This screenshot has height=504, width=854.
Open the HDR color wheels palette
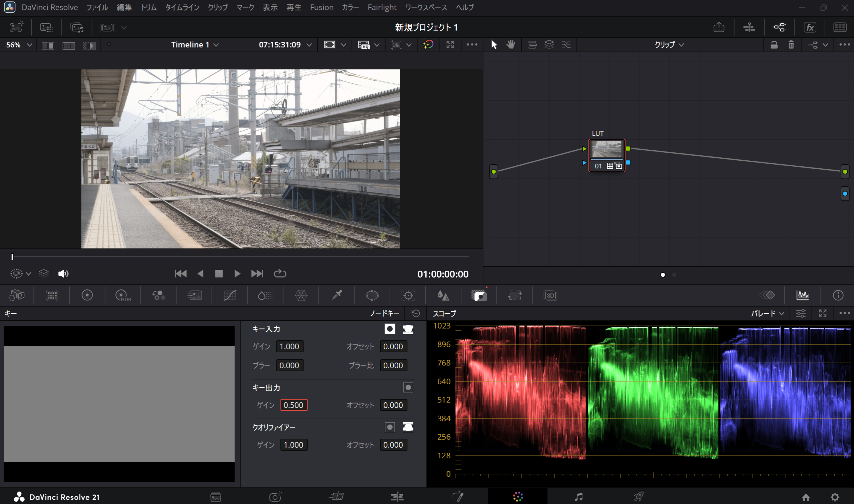tap(123, 295)
